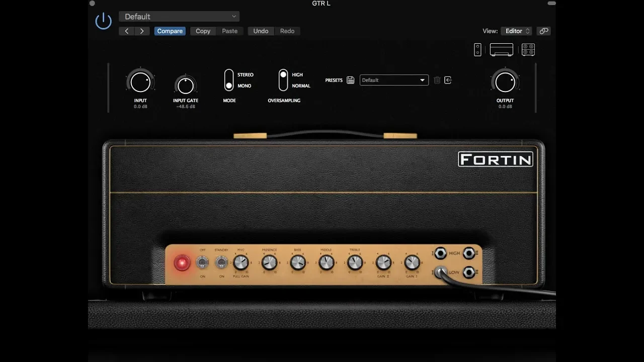Screen dimensions: 644x362
Task: Toggle the plugin power bypass button
Action: 103,21
